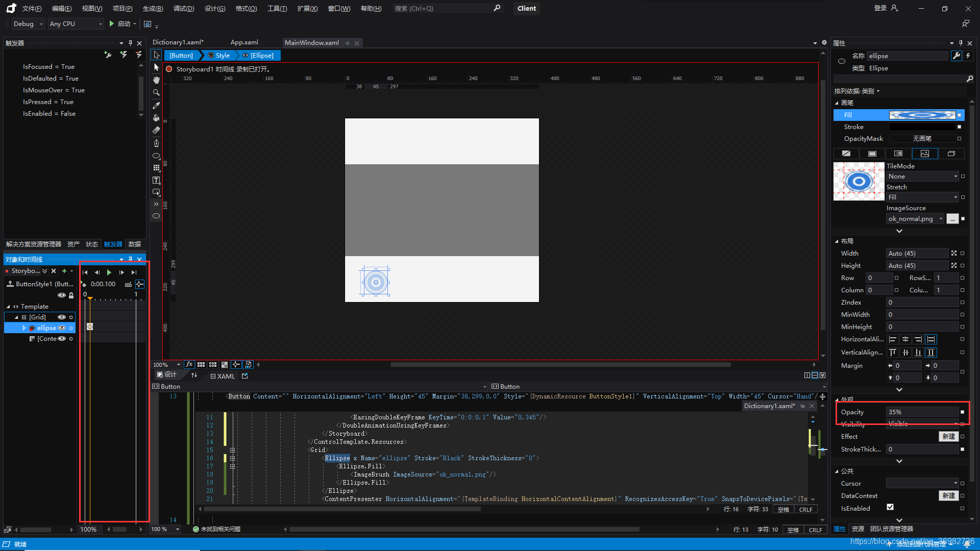
Task: Click the Properties wrench icon
Action: [x=956, y=56]
